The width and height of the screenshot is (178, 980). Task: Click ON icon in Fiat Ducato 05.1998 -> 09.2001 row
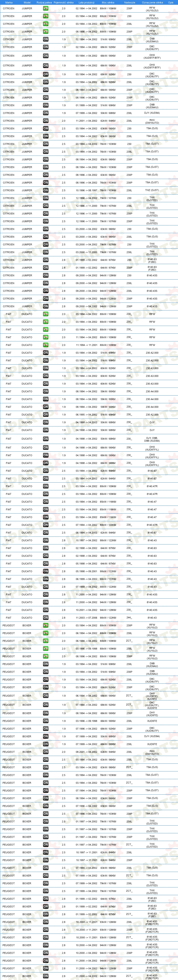click(x=45, y=571)
